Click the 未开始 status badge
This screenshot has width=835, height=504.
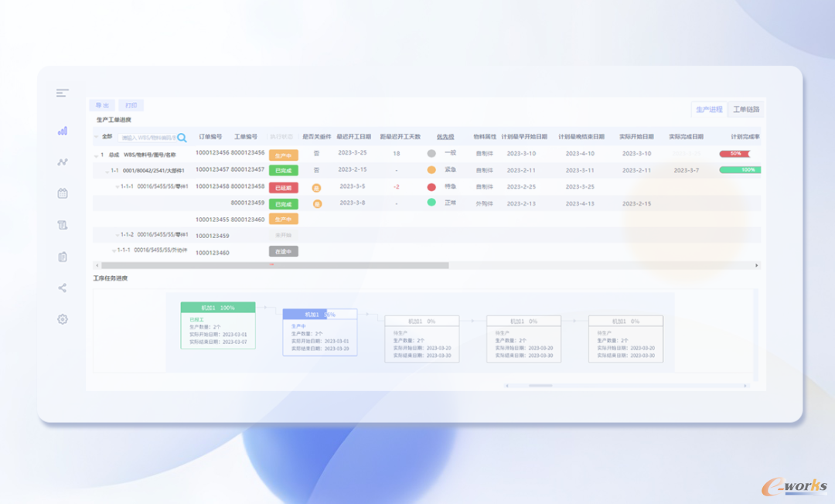pyautogui.click(x=283, y=235)
